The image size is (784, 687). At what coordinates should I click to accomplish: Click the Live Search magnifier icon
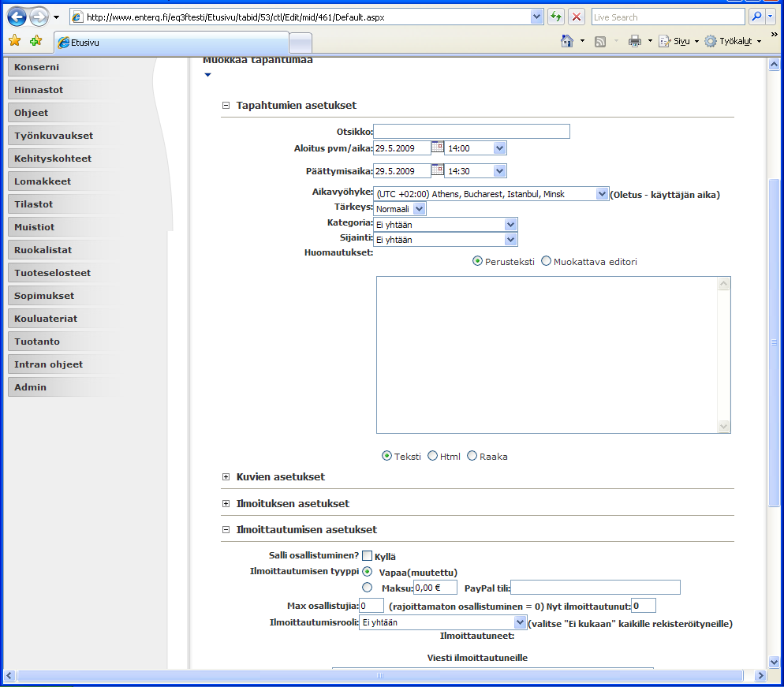point(756,17)
